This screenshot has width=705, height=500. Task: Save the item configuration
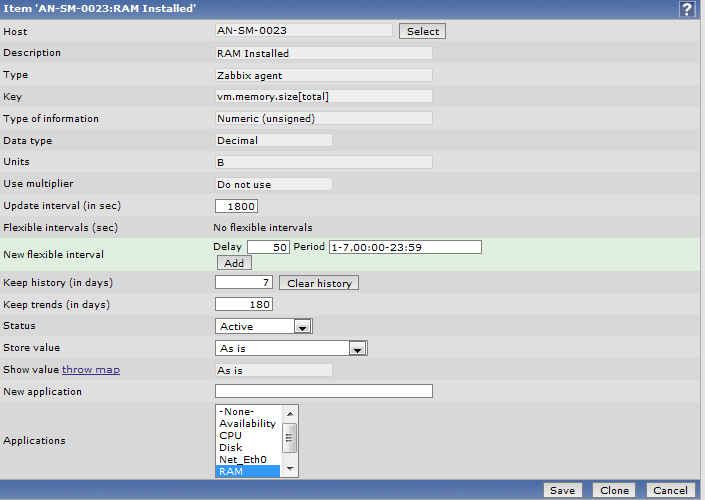coord(562,490)
